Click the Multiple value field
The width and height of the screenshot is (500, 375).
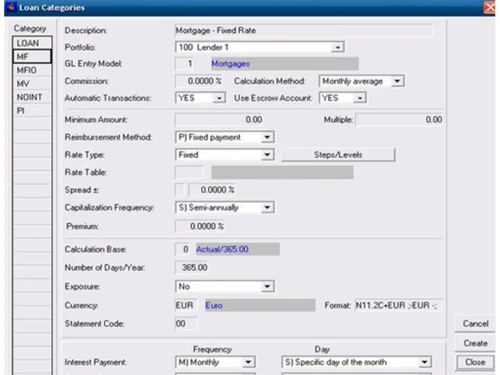pos(399,120)
